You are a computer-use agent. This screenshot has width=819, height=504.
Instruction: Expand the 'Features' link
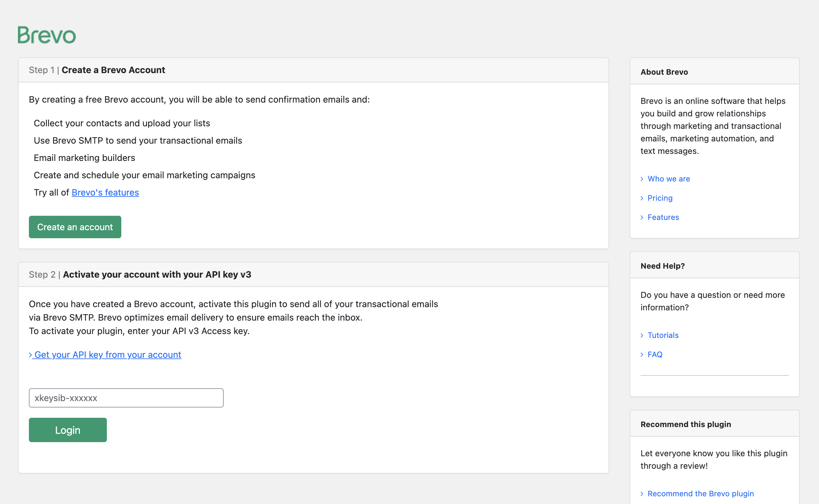coord(663,217)
